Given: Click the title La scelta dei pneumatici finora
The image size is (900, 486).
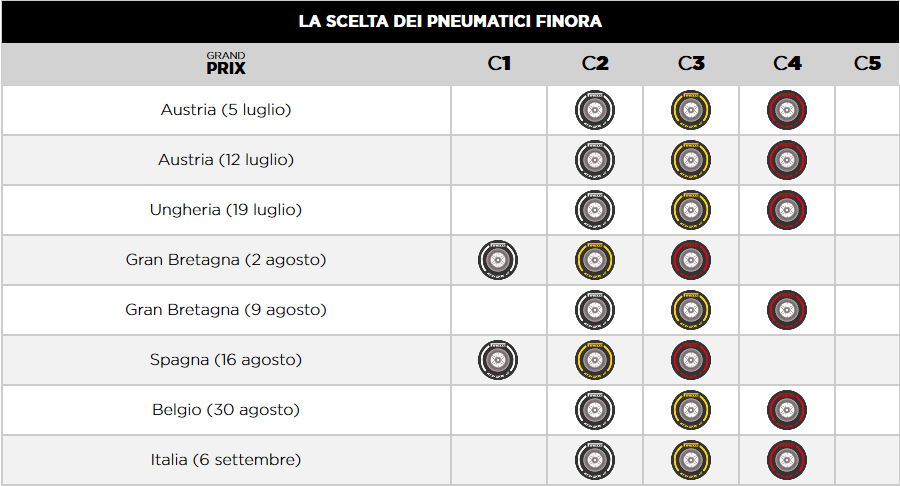Looking at the screenshot, I should pos(450,21).
